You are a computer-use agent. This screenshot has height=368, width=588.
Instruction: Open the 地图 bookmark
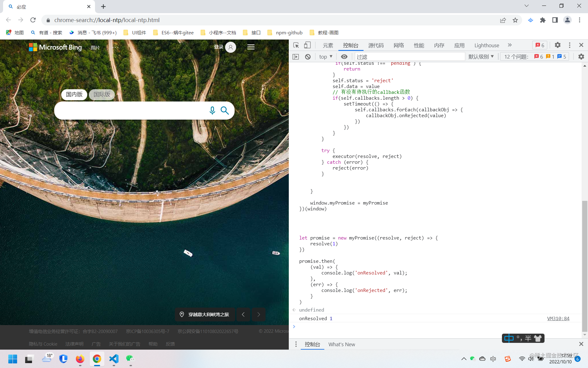(15, 33)
